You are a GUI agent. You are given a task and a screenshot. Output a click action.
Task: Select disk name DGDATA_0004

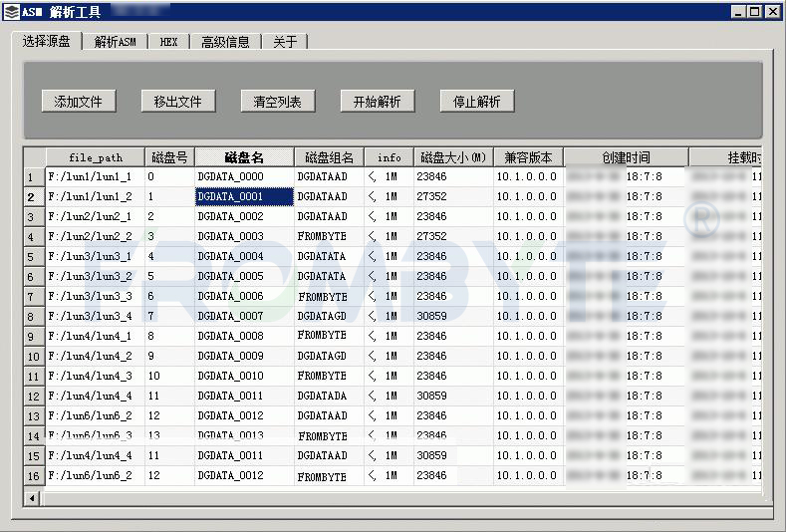[244, 256]
